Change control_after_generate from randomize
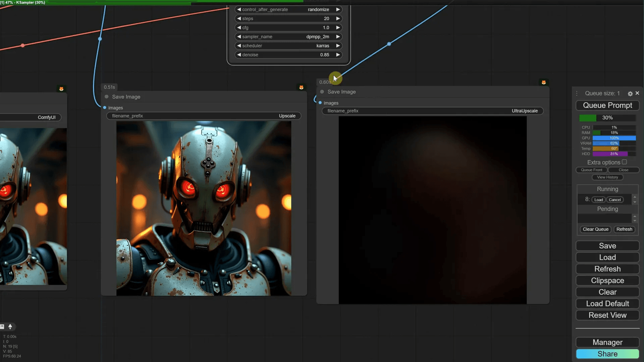Viewport: 644px width, 362px height. (288, 9)
